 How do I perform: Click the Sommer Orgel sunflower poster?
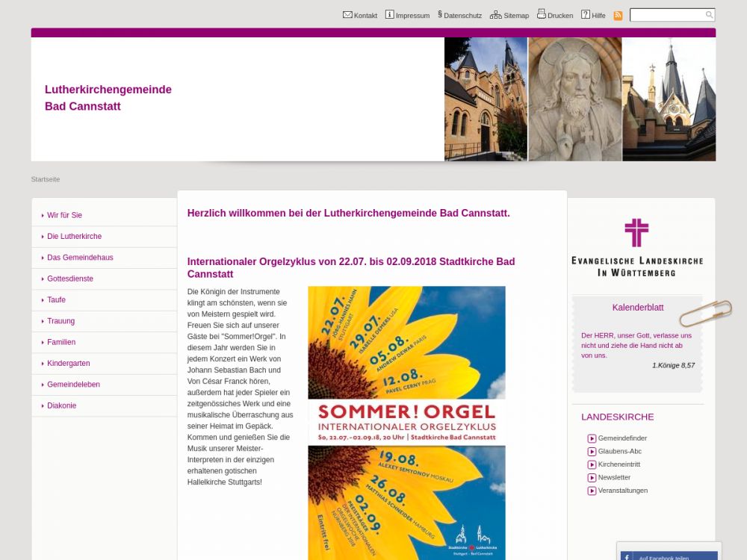click(406, 423)
